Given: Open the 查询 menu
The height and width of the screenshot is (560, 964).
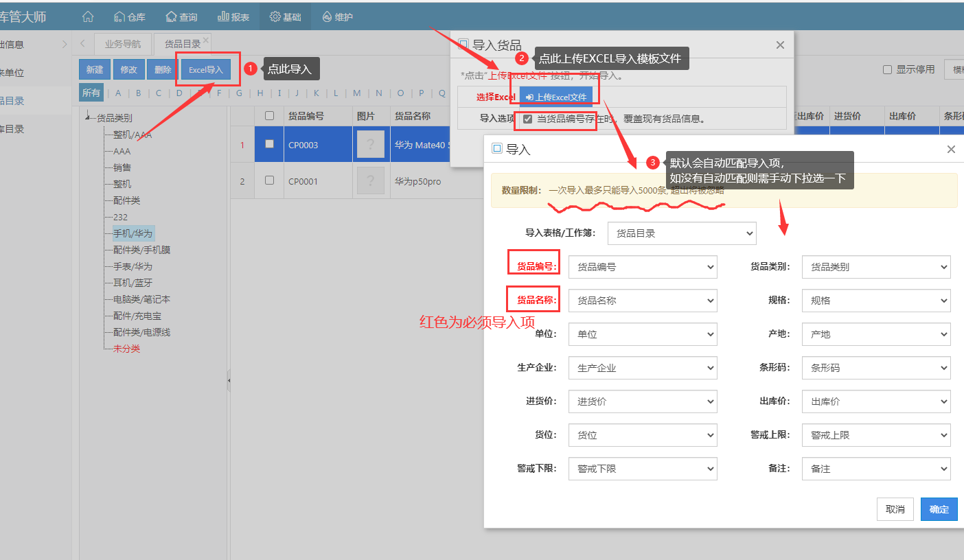Looking at the screenshot, I should 181,16.
